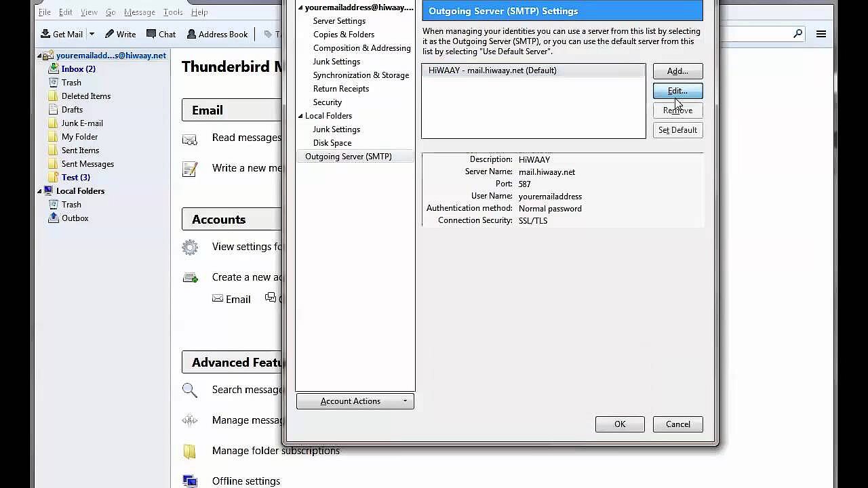
Task: Click the search magnifier icon
Action: pos(797,34)
